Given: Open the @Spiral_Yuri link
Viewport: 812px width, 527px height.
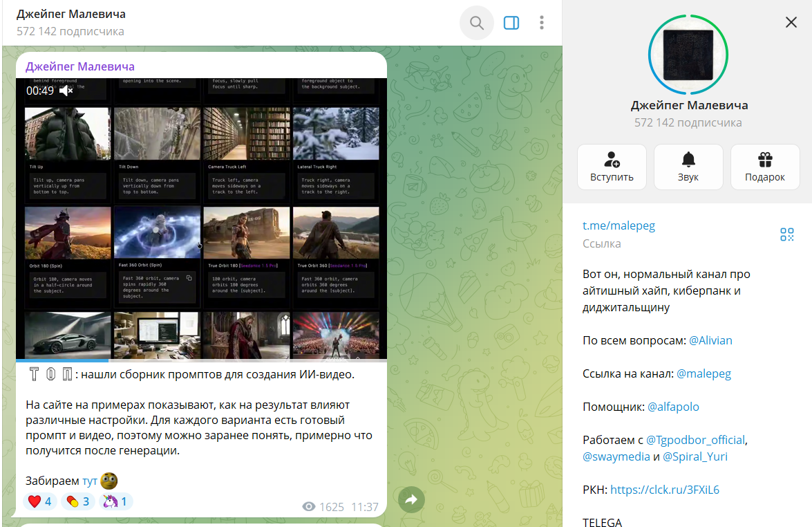Looking at the screenshot, I should (695, 456).
